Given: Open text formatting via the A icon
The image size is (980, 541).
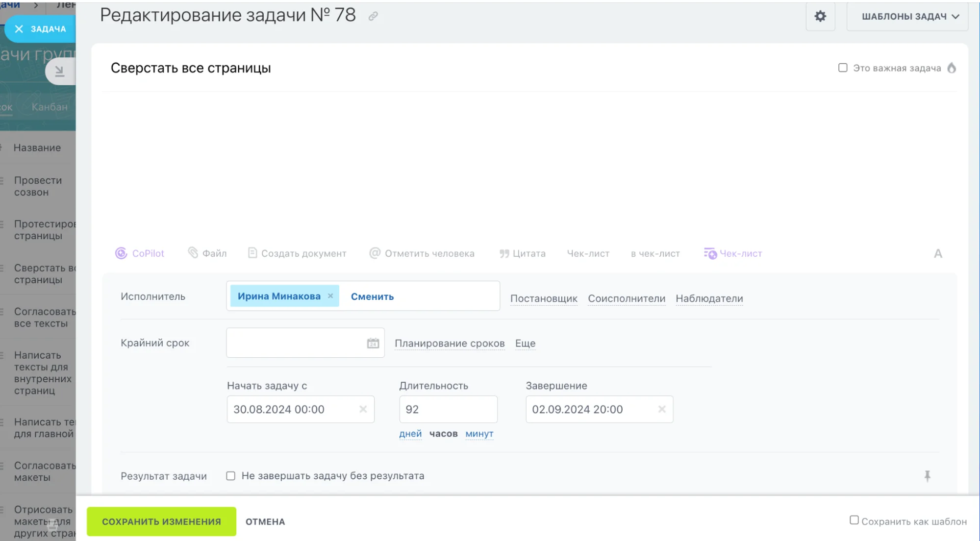Looking at the screenshot, I should tap(938, 253).
